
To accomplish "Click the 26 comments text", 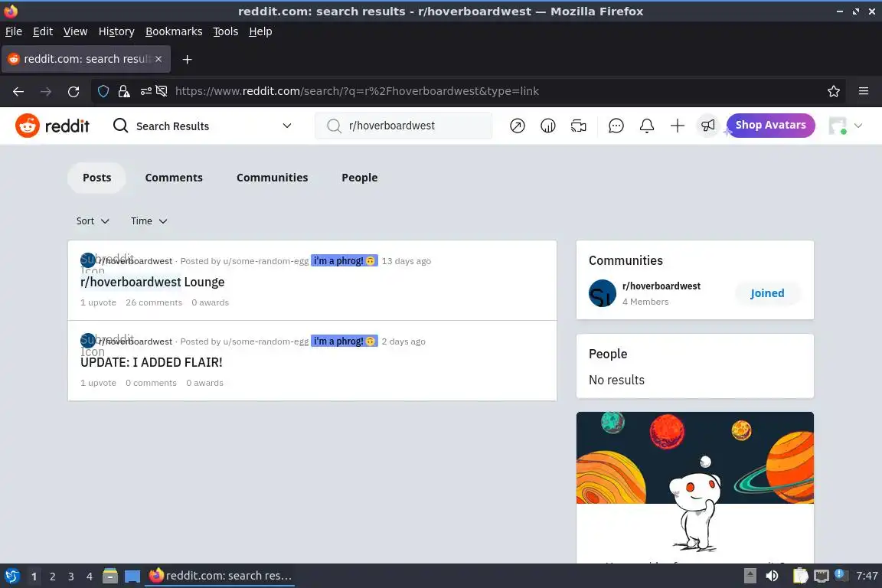I will click(154, 302).
